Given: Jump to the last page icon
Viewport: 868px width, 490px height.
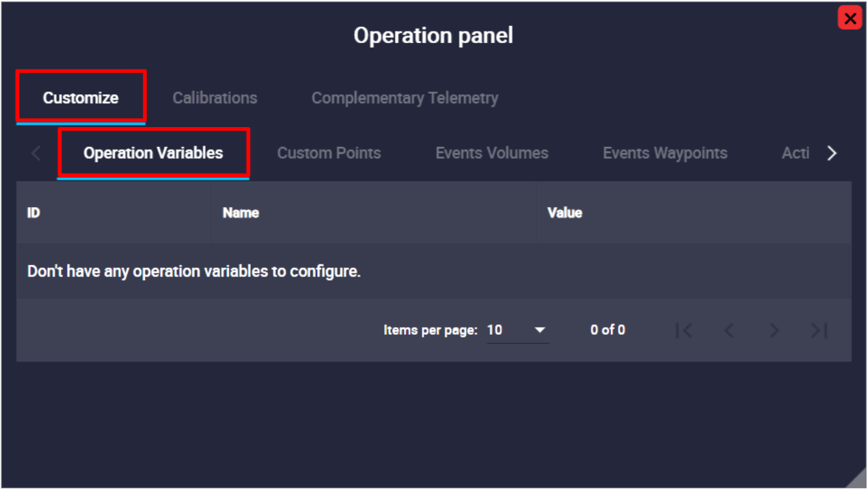Looking at the screenshot, I should coord(819,331).
